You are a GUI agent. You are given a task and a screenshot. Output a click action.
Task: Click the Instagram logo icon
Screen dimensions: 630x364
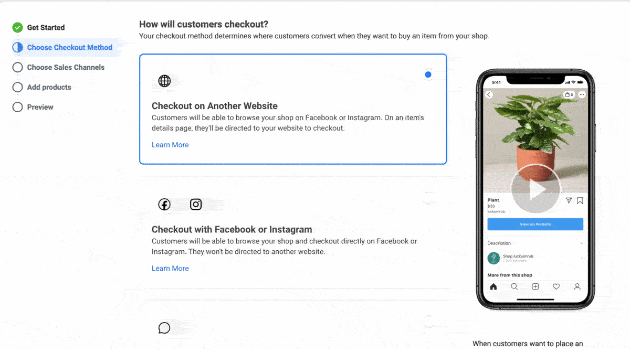coord(196,205)
